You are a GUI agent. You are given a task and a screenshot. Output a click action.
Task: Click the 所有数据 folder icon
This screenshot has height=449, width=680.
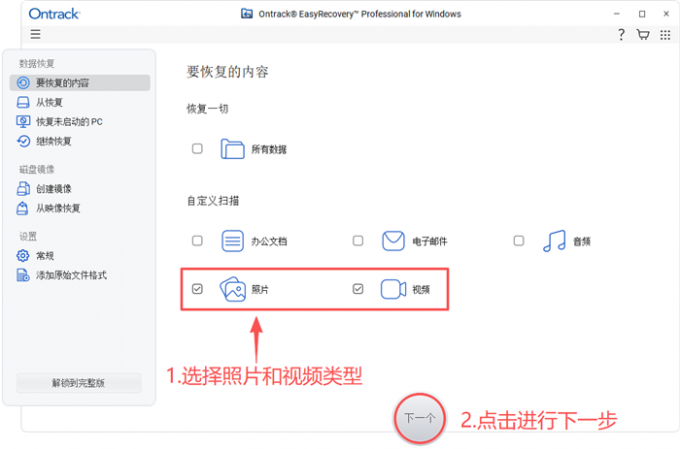coord(232,149)
